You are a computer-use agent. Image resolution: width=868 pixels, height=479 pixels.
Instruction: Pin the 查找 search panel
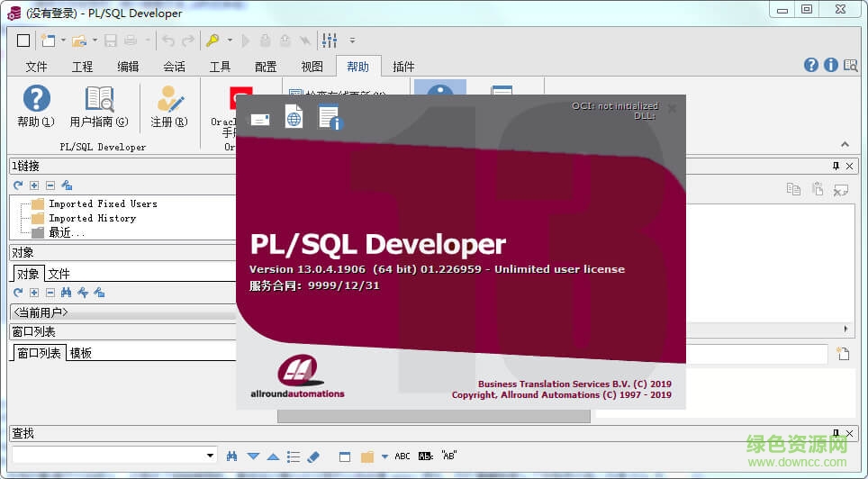pos(836,433)
